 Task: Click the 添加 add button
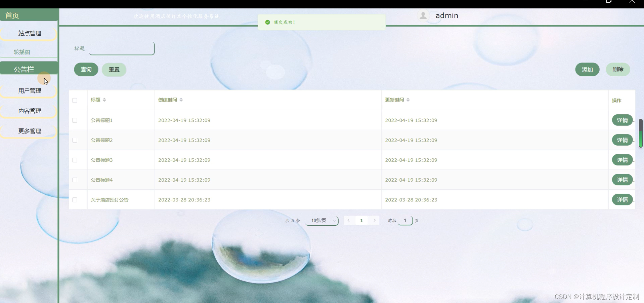[x=587, y=69]
